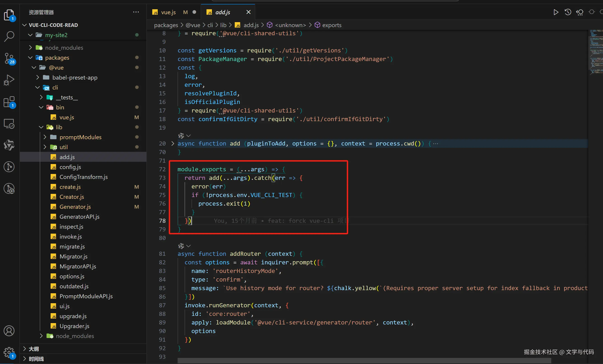Viewport: 603px width, 364px height.
Task: Close the add.js editor tab
Action: pyautogui.click(x=248, y=12)
